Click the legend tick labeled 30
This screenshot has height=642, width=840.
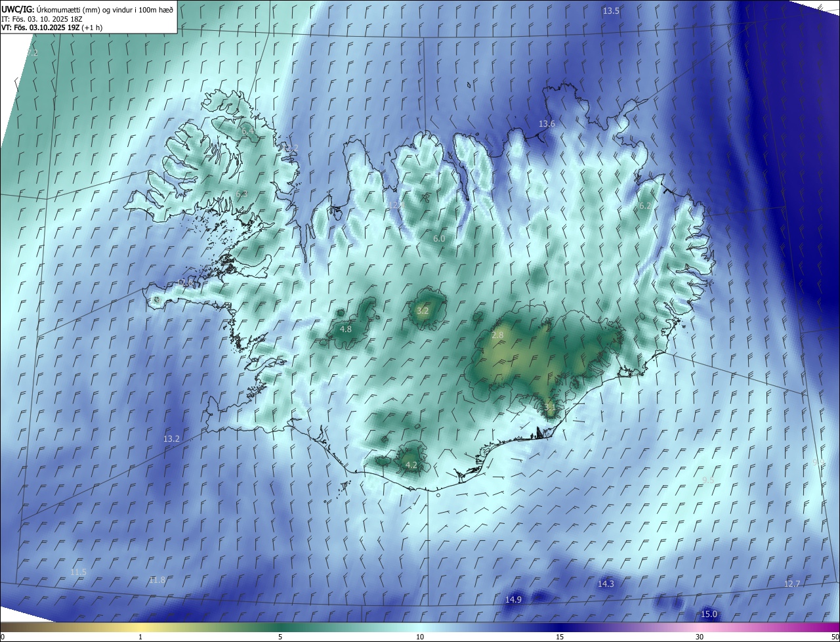(700, 637)
